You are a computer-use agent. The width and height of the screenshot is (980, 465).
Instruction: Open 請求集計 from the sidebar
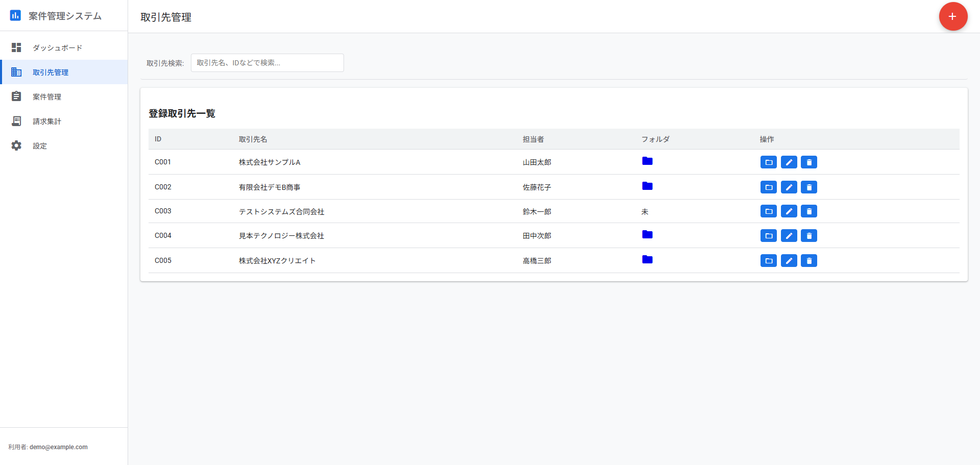point(47,121)
